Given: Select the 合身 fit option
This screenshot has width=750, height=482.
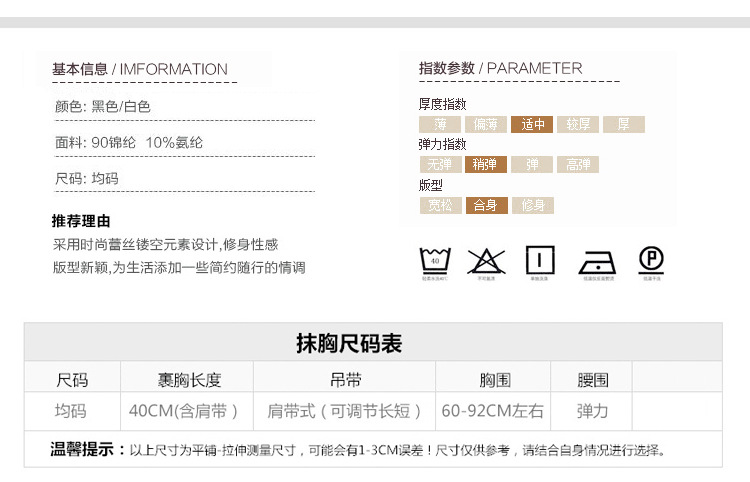Looking at the screenshot, I should (x=485, y=206).
